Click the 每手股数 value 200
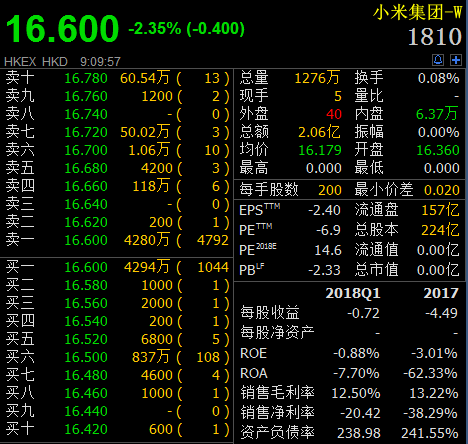 [330, 190]
